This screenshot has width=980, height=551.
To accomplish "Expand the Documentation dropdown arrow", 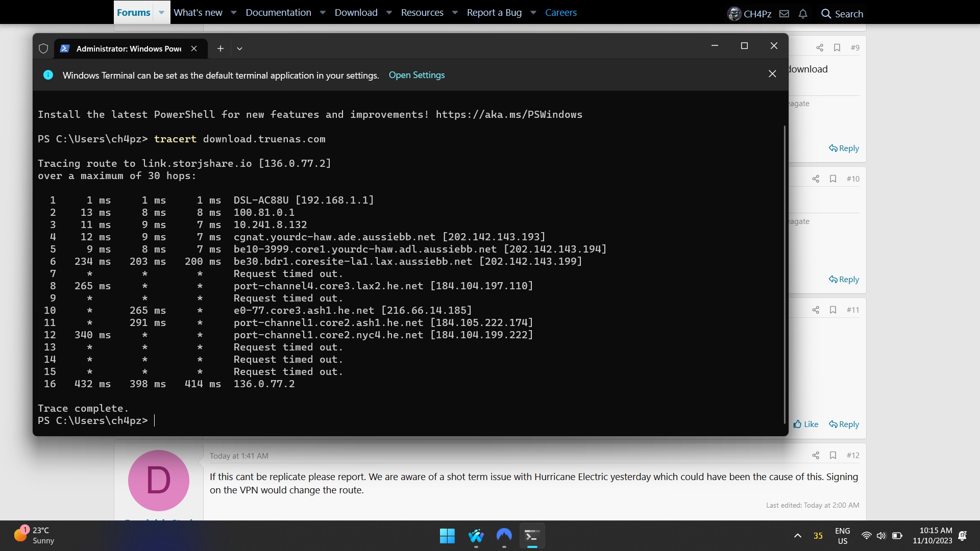I will click(323, 12).
